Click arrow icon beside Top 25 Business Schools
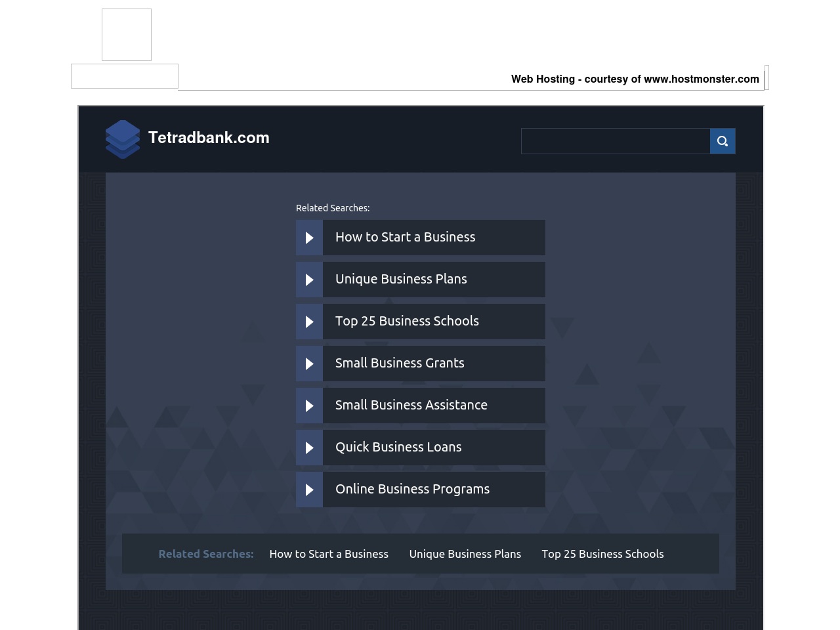Screen dimensions: 840x630 click(x=309, y=322)
